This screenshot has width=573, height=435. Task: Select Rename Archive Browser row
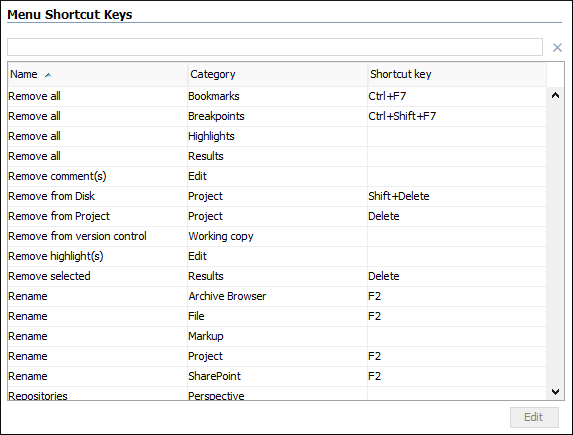277,296
